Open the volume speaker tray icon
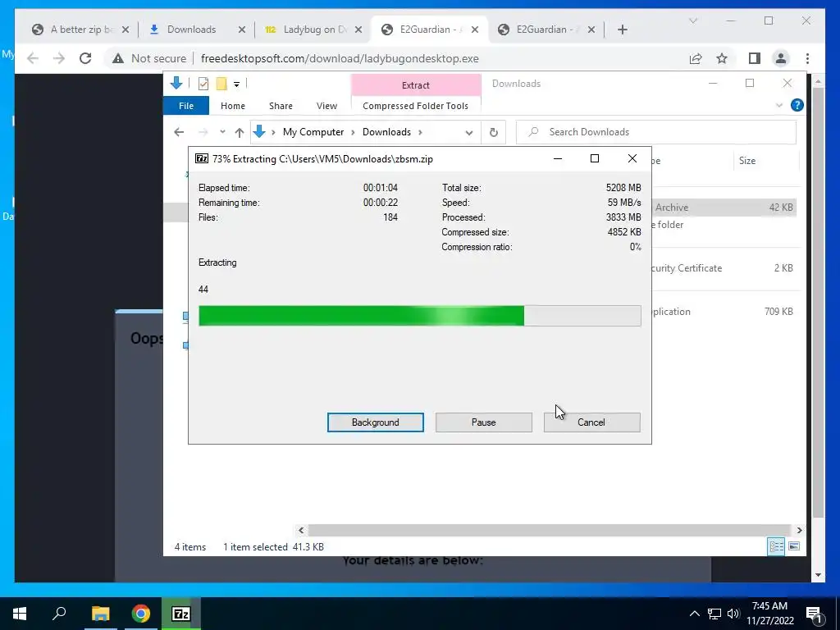The height and width of the screenshot is (630, 840). tap(733, 614)
